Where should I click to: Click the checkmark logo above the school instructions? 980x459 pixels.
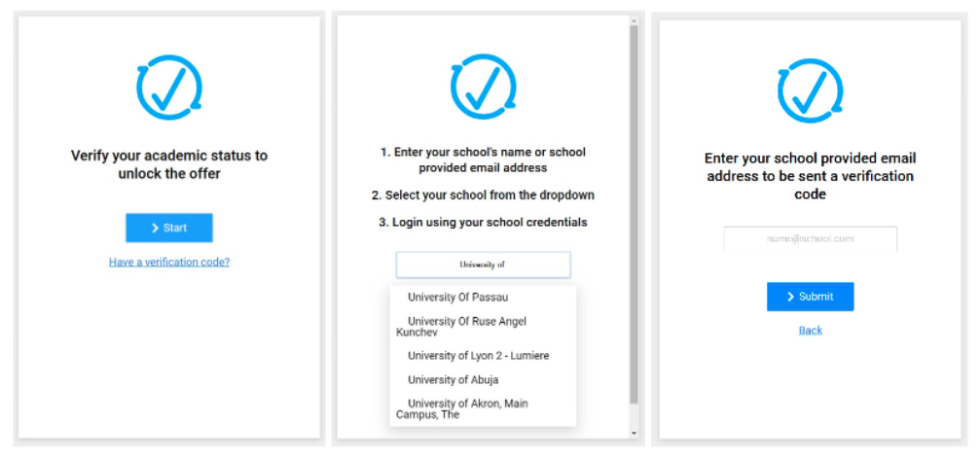(484, 87)
